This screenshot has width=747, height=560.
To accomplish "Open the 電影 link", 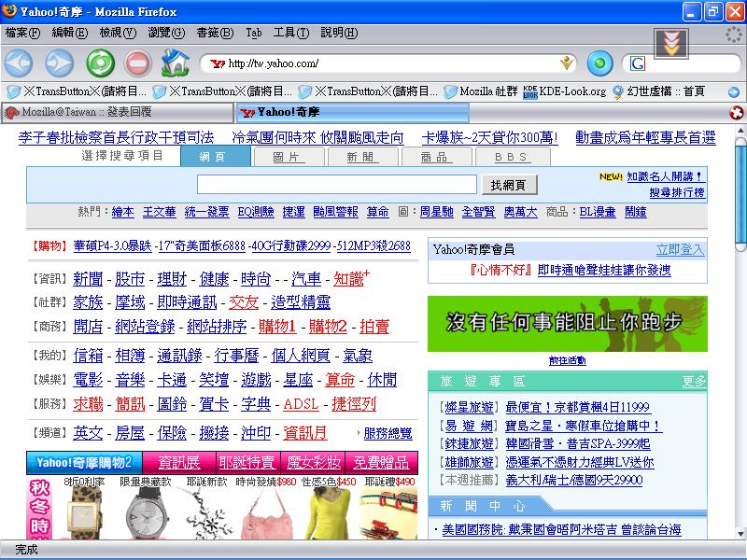I will tap(88, 380).
